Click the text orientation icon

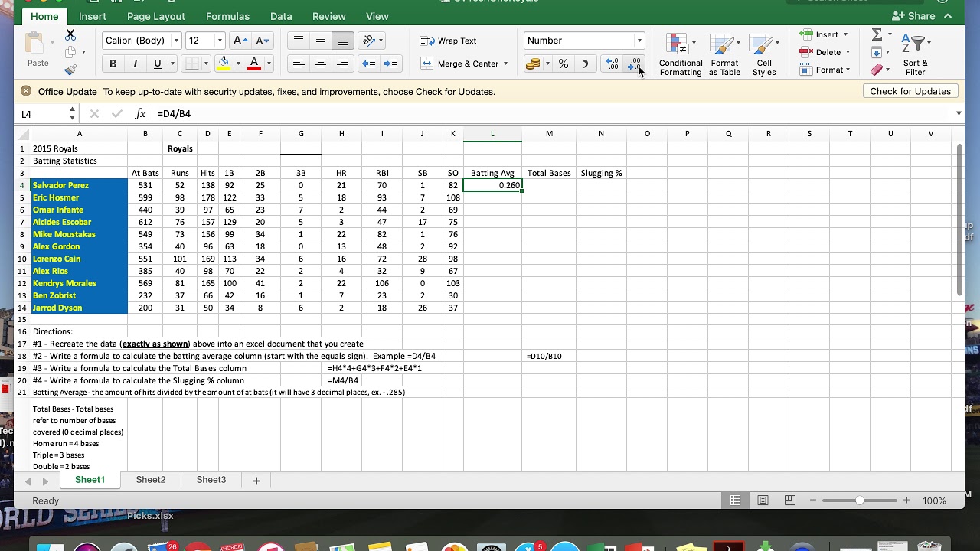click(x=369, y=41)
